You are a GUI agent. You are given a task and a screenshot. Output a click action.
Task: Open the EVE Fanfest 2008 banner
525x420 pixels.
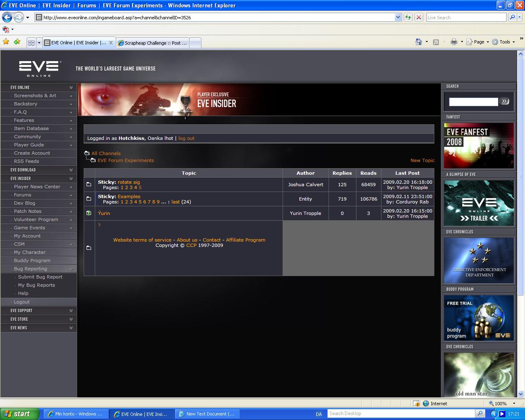[x=479, y=146]
